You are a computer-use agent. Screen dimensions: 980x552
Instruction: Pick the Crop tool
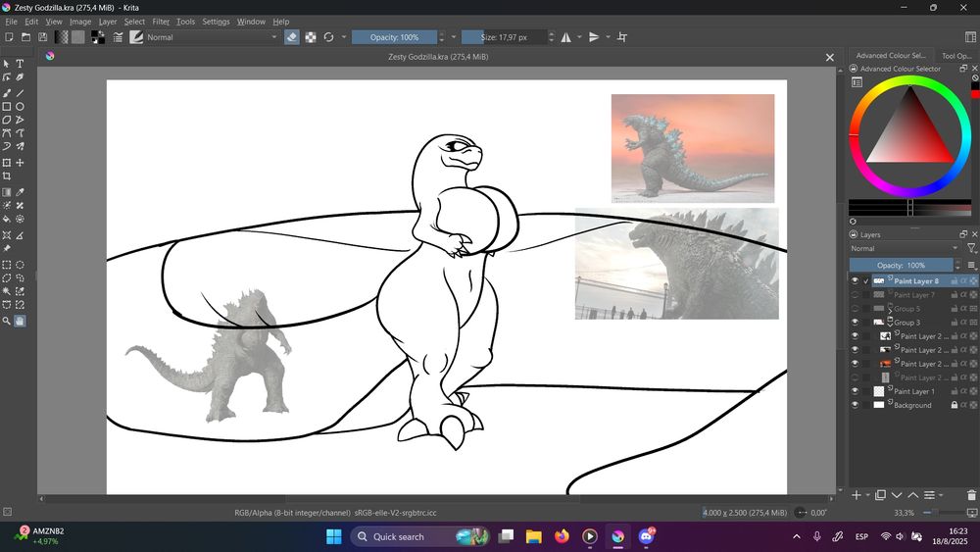coord(7,176)
